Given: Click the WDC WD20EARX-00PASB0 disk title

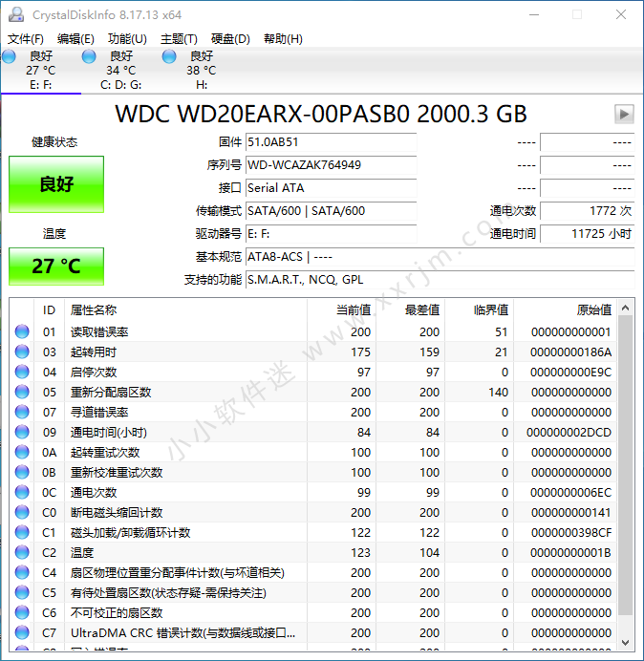Looking at the screenshot, I should [x=321, y=114].
